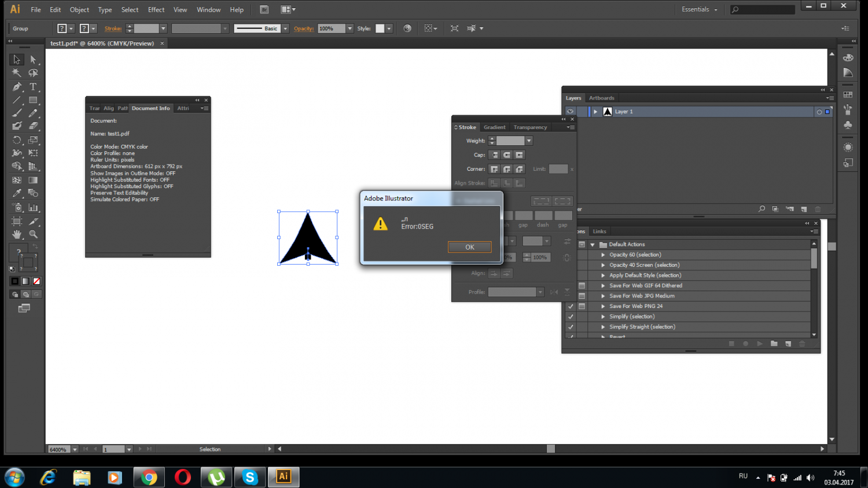Switch to Artboards tab
The image size is (868, 488).
click(x=602, y=98)
